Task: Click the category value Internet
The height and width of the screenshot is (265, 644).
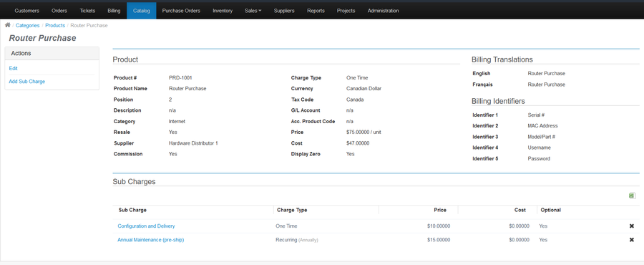Action: pyautogui.click(x=177, y=122)
